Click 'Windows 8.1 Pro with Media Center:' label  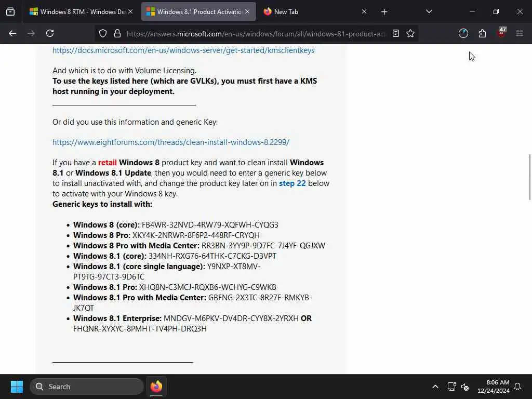tap(140, 298)
